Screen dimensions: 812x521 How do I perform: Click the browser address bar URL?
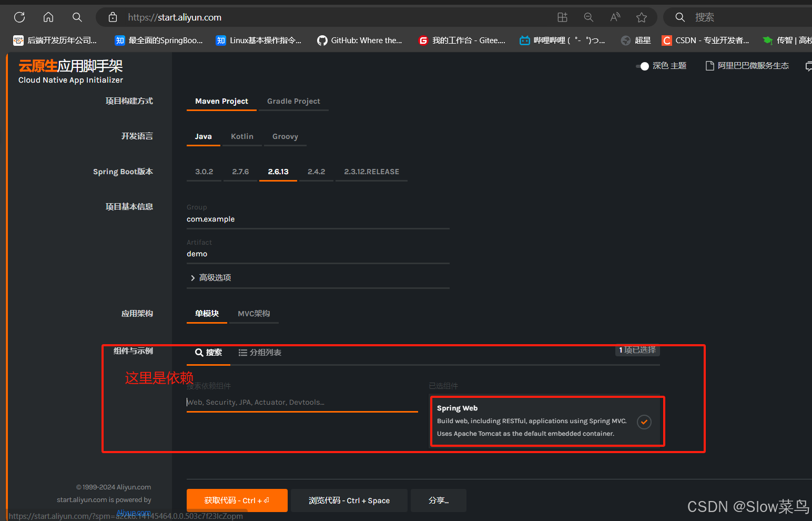coord(175,17)
